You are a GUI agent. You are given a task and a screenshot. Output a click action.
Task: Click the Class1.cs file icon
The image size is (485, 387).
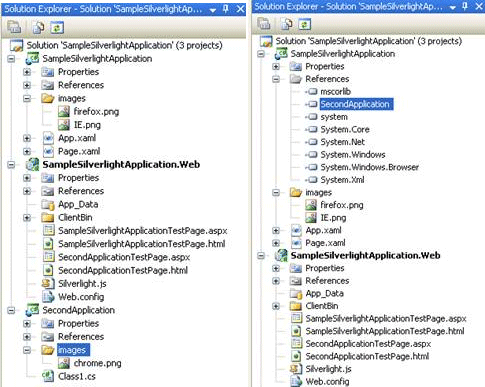(x=48, y=376)
